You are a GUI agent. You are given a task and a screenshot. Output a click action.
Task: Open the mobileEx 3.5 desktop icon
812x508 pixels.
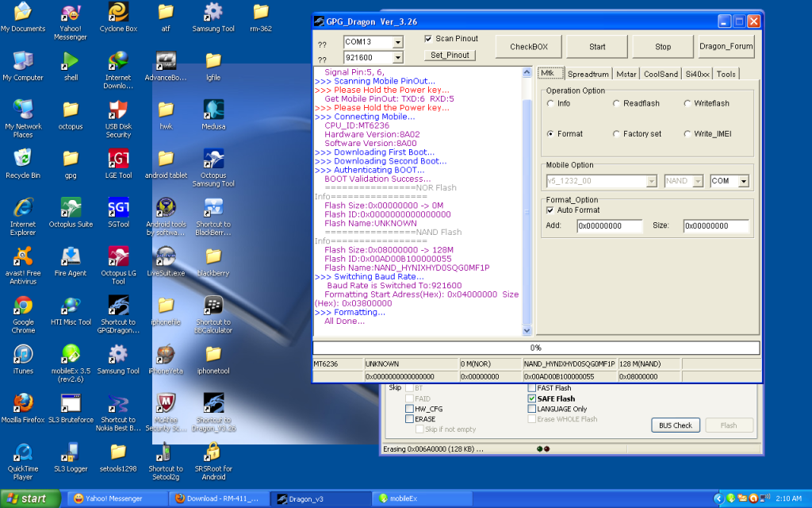(71, 363)
